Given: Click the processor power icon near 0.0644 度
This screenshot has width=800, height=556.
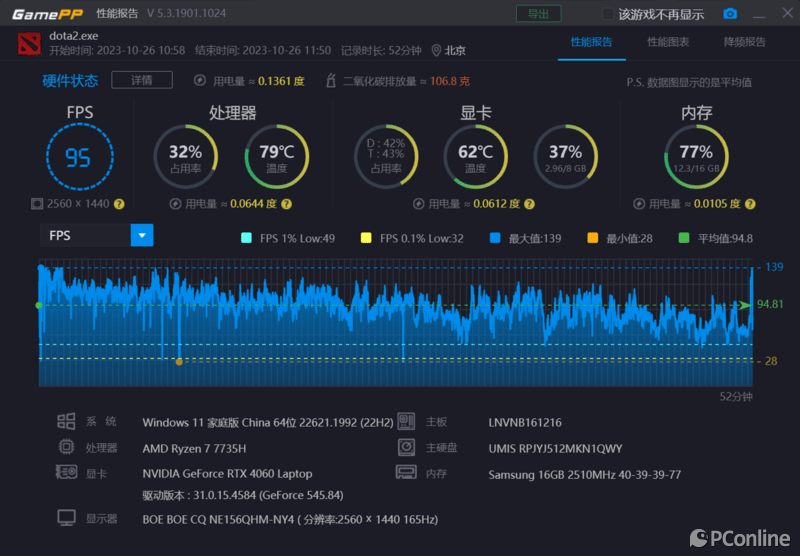Looking at the screenshot, I should pos(175,204).
